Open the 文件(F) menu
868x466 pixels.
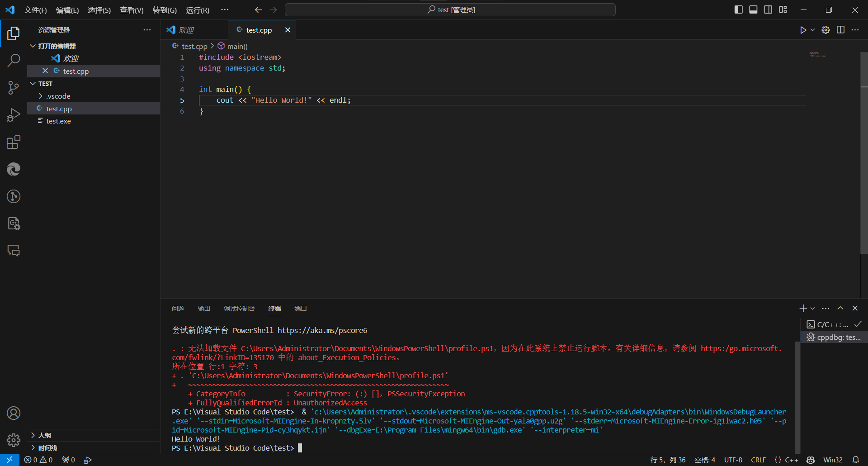[35, 10]
